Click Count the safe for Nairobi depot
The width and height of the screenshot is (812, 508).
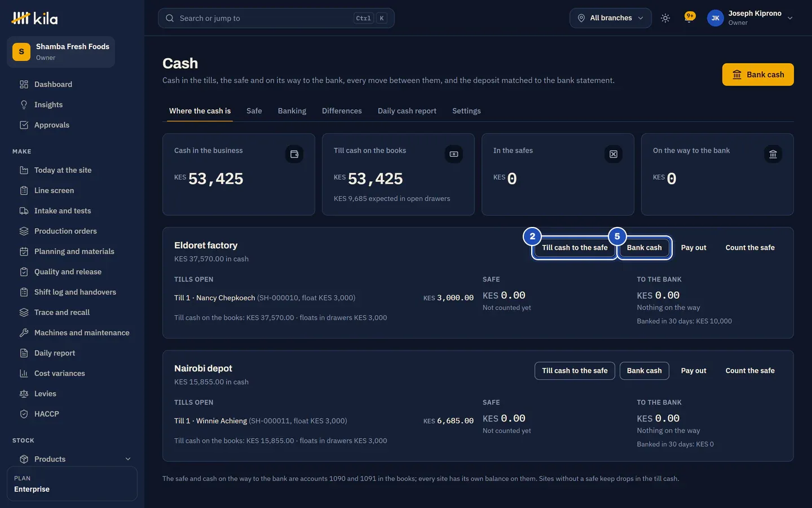click(750, 371)
